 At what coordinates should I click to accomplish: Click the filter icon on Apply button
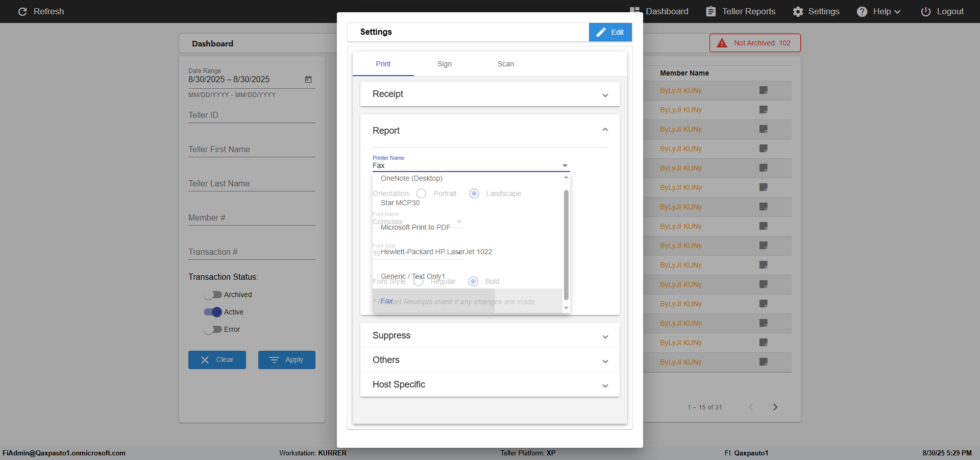(274, 360)
